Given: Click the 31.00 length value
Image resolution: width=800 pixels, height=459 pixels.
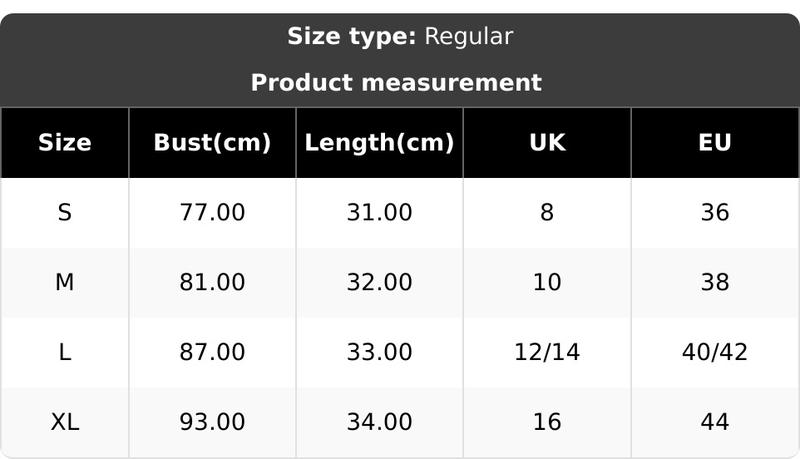Looking at the screenshot, I should coord(379,213).
